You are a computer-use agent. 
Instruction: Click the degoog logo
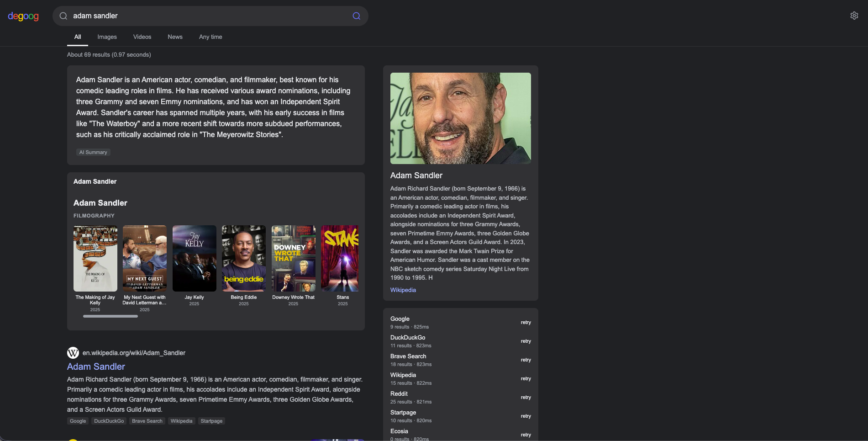point(23,16)
